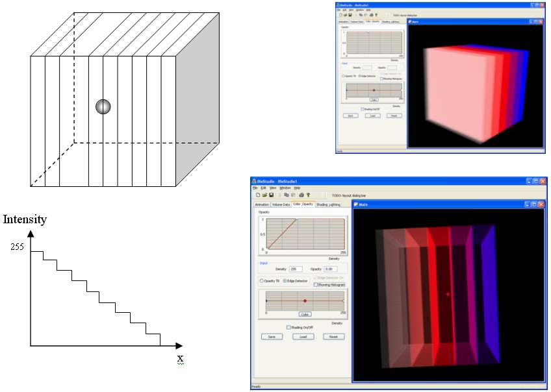The image size is (551, 392).
Task: Switch to Shading_Lighting tab in larger window
Action: pyautogui.click(x=328, y=204)
